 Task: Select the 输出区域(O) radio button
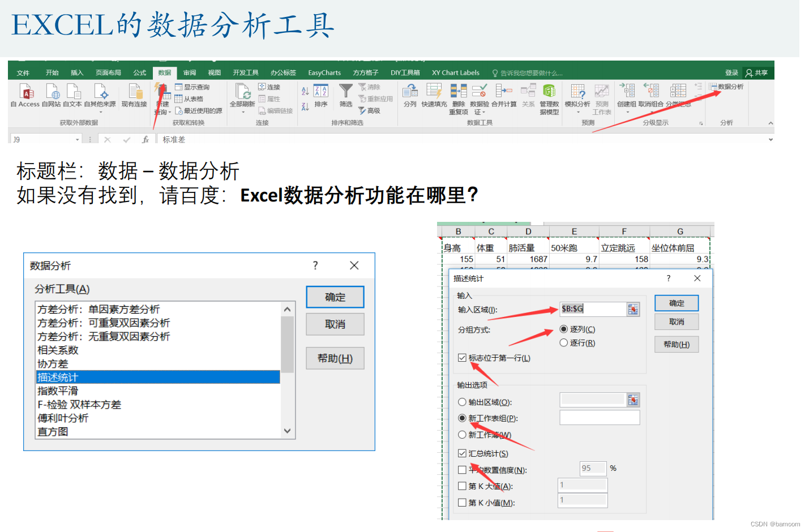[462, 402]
